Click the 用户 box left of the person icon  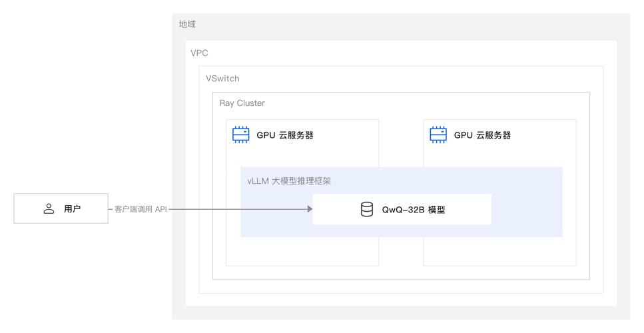coord(28,209)
